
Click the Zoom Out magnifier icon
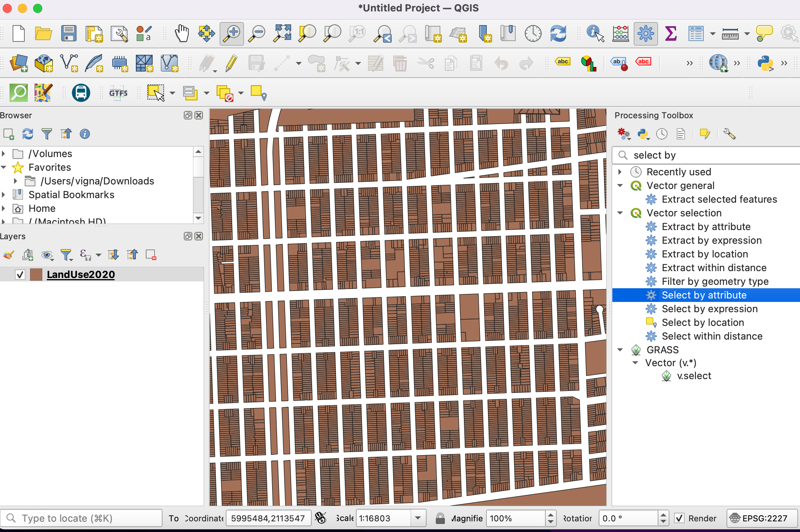pos(257,33)
